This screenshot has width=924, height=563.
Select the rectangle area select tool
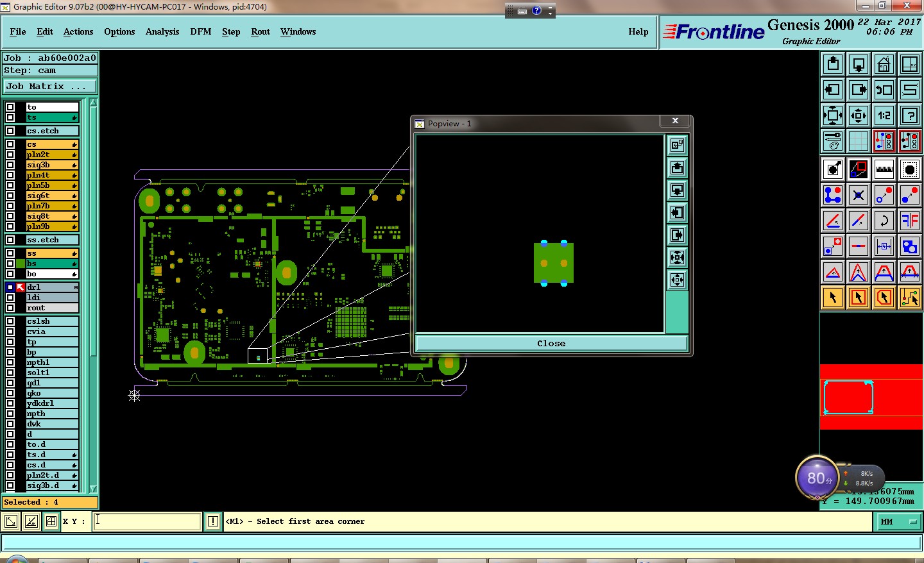[x=859, y=297]
